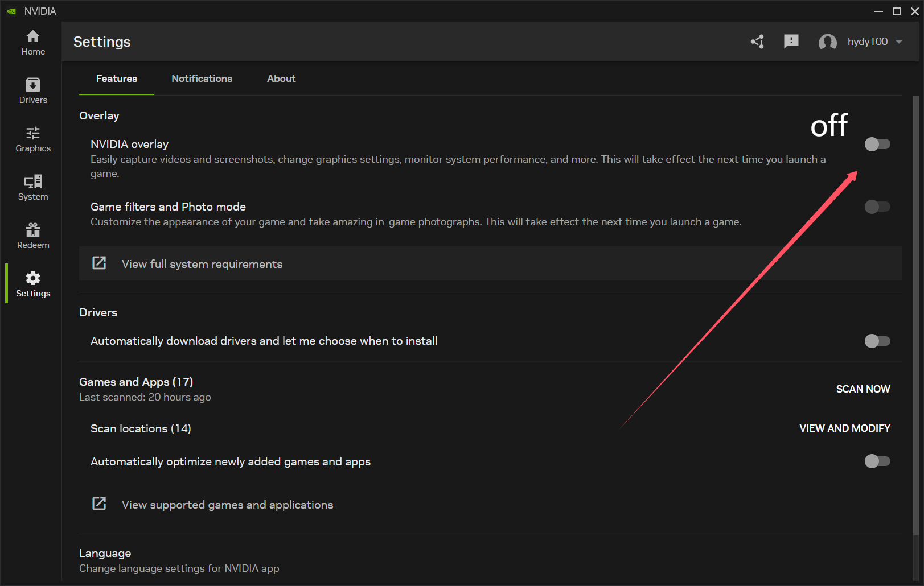Image resolution: width=924 pixels, height=586 pixels.
Task: Minimize the NVIDIA app window
Action: (878, 11)
